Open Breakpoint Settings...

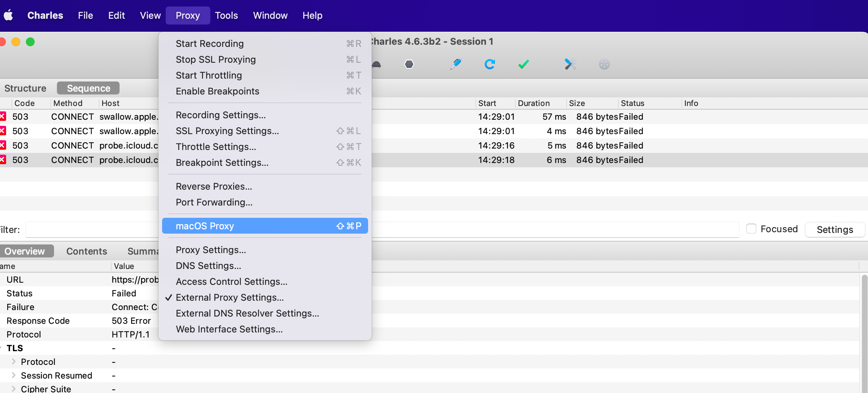click(x=265, y=163)
